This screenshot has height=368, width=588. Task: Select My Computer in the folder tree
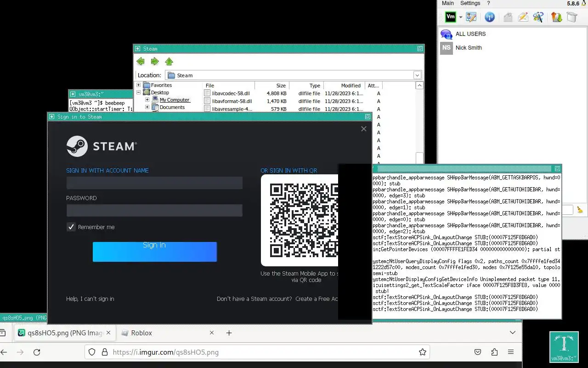coord(175,100)
